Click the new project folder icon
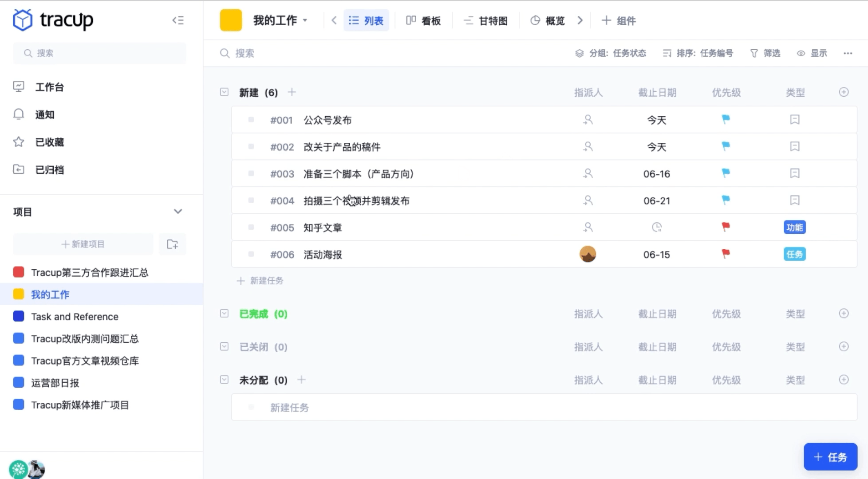The image size is (868, 479). click(x=172, y=244)
